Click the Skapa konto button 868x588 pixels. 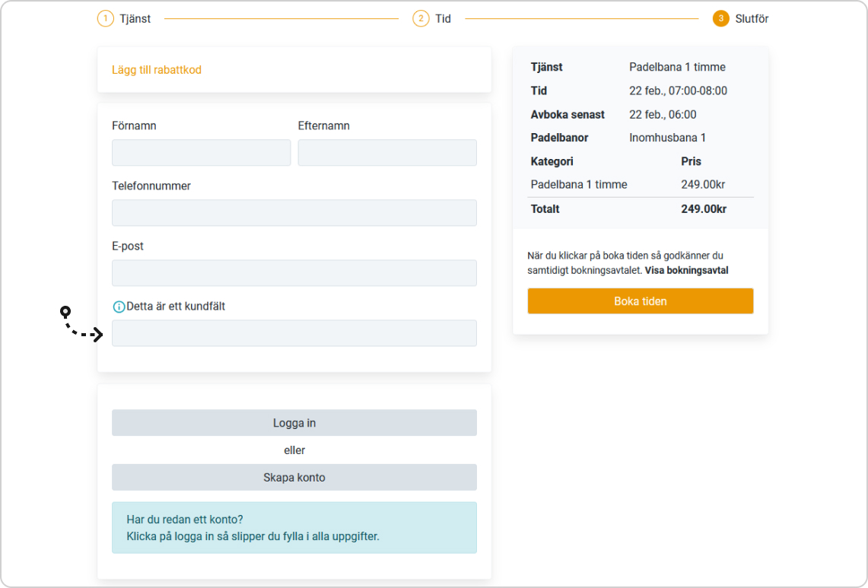pyautogui.click(x=294, y=477)
